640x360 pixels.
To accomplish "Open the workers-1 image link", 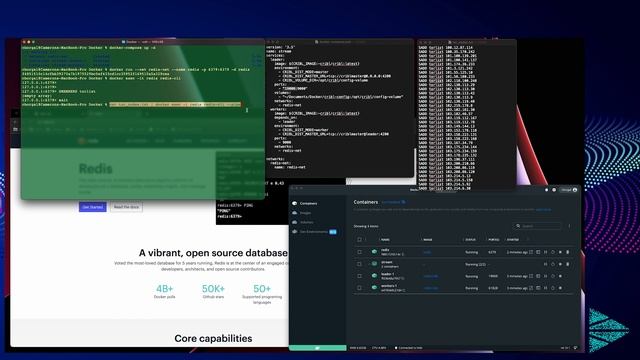I will click(431, 288).
